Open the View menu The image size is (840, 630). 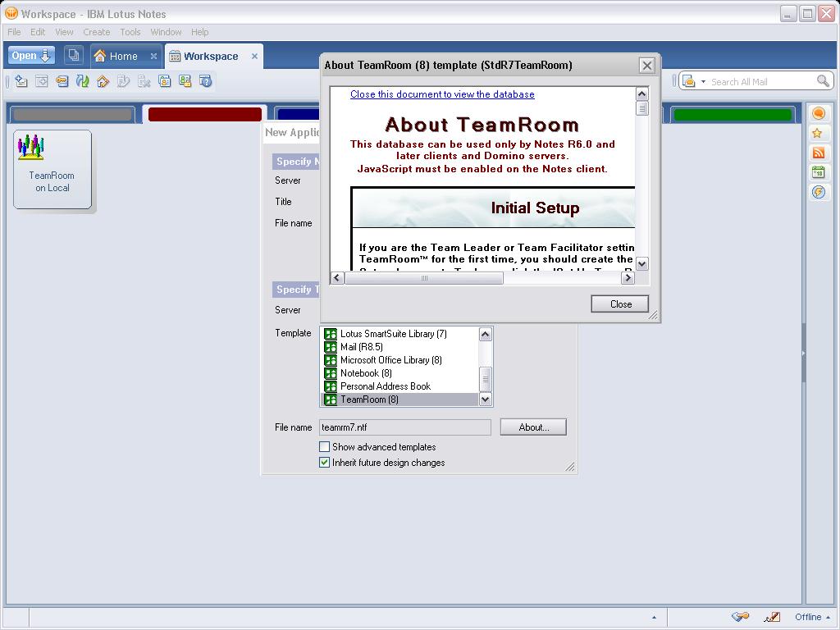64,32
